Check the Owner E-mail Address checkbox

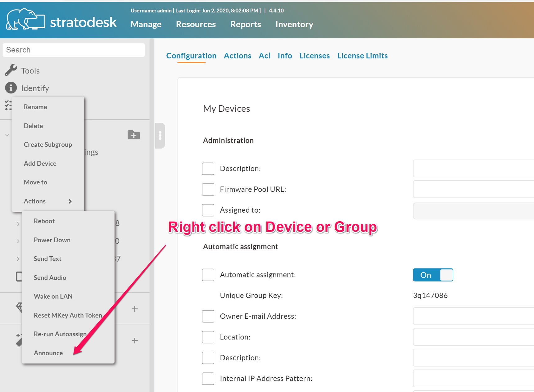[208, 316]
